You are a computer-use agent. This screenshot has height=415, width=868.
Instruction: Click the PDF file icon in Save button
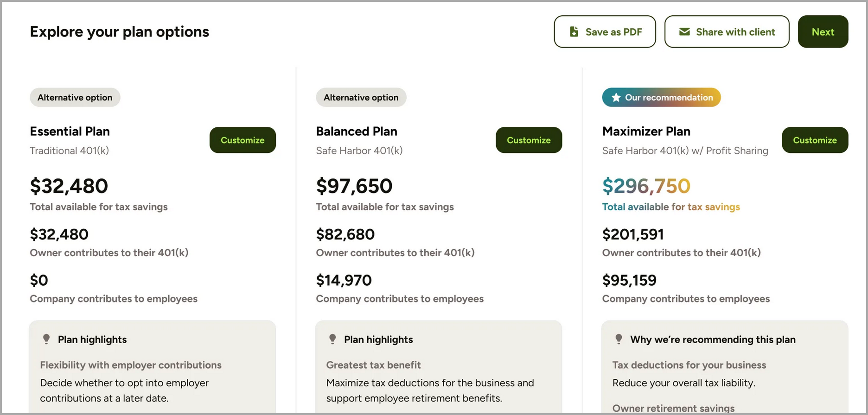click(574, 32)
